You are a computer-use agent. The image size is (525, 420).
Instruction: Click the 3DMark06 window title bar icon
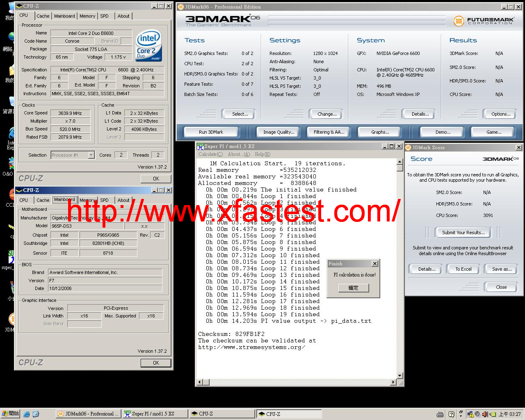tap(181, 7)
